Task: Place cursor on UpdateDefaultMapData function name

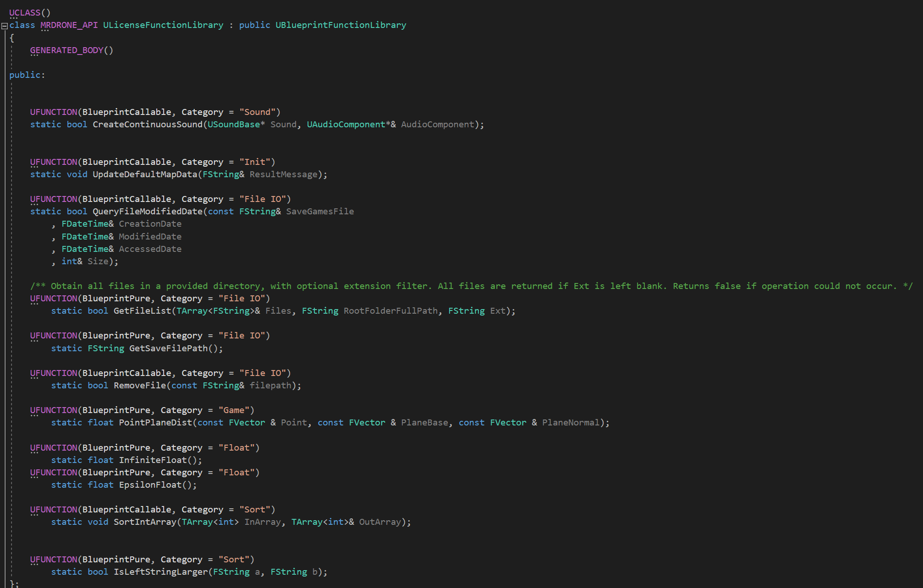Action: tap(145, 174)
